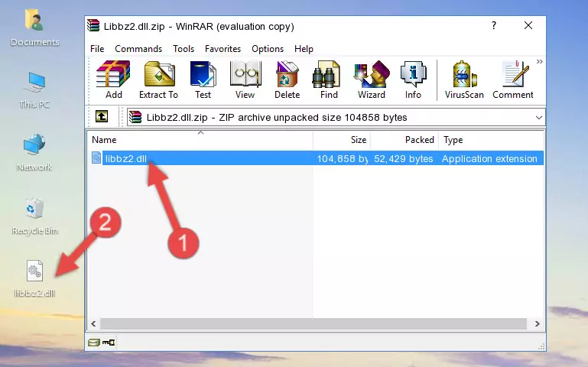Click the left arrow of horizontal scrollbar
Image resolution: width=588 pixels, height=367 pixels.
(x=94, y=323)
